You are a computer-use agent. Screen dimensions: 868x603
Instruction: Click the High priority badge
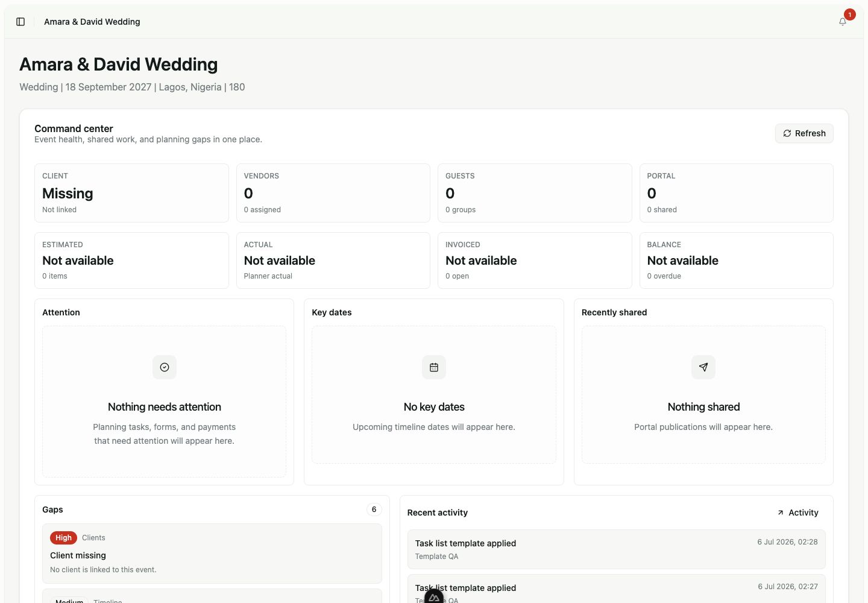(x=63, y=538)
